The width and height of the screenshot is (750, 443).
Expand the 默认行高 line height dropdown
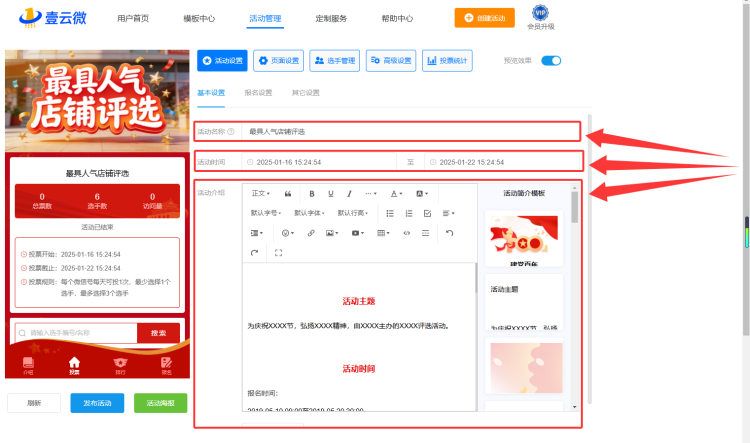pos(353,213)
